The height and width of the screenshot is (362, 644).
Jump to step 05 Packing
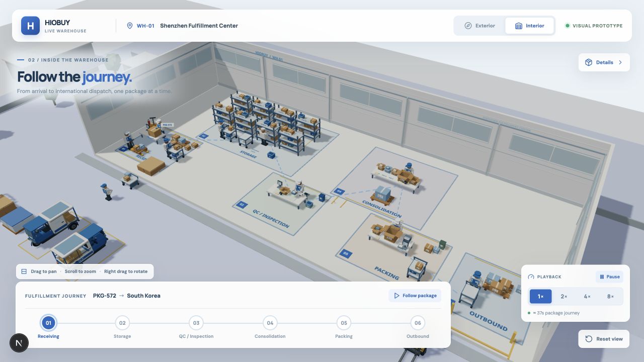pyautogui.click(x=344, y=323)
